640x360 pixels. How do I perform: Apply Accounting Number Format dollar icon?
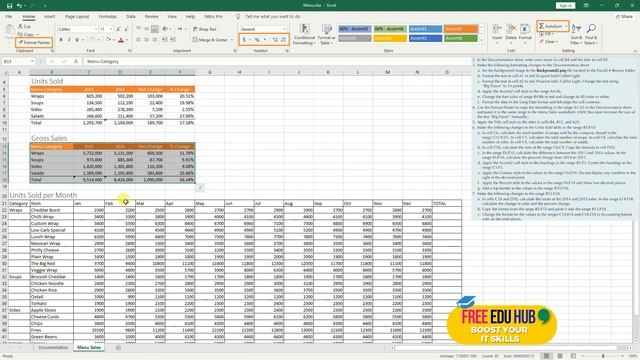244,40
